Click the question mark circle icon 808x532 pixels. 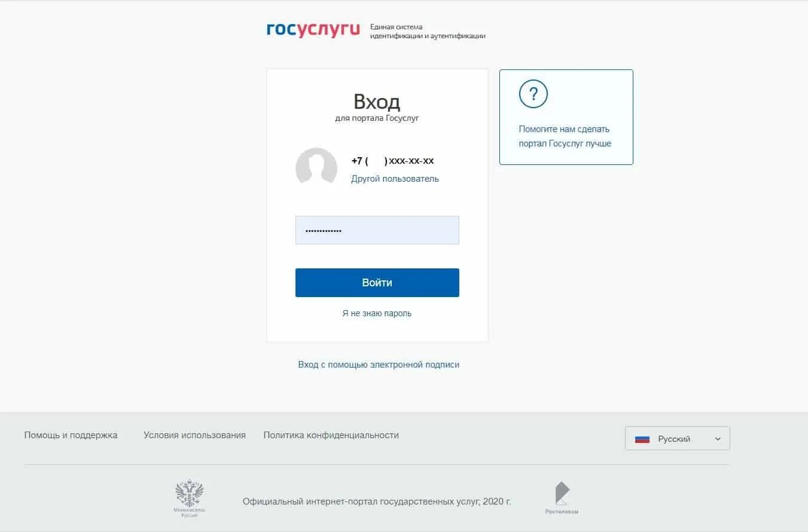[533, 94]
